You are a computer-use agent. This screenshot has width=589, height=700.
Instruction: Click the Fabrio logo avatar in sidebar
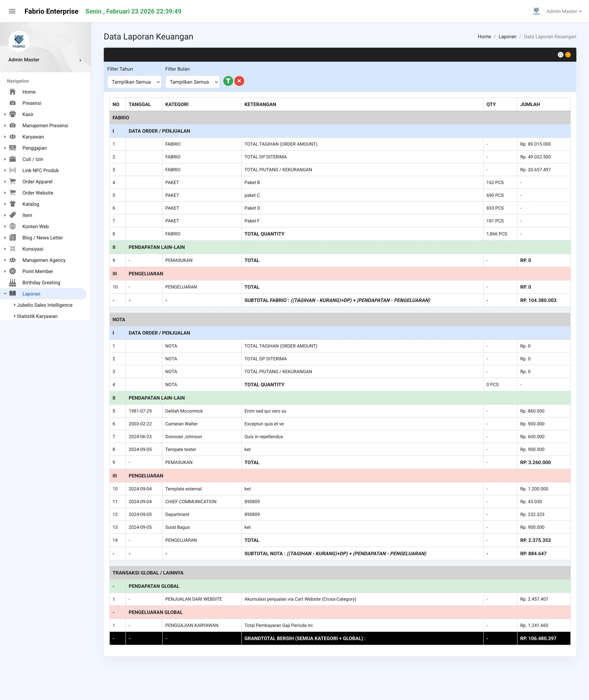pyautogui.click(x=19, y=41)
